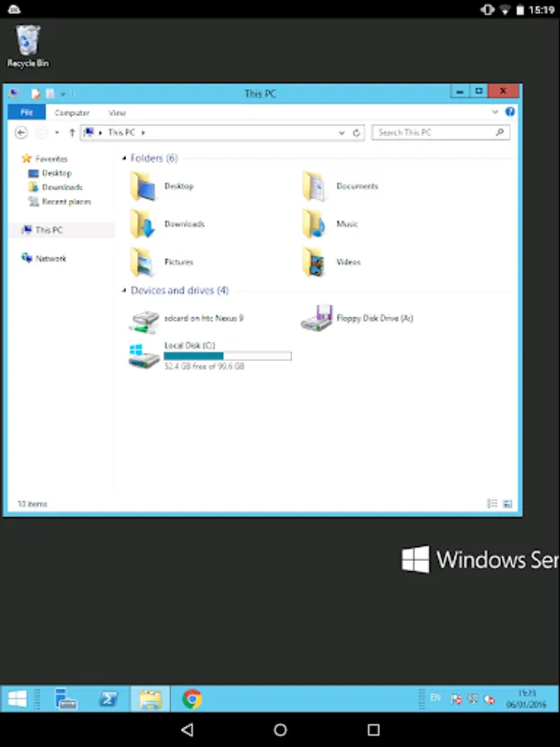
Task: Open the Recycle Bin desktop icon
Action: [27, 46]
